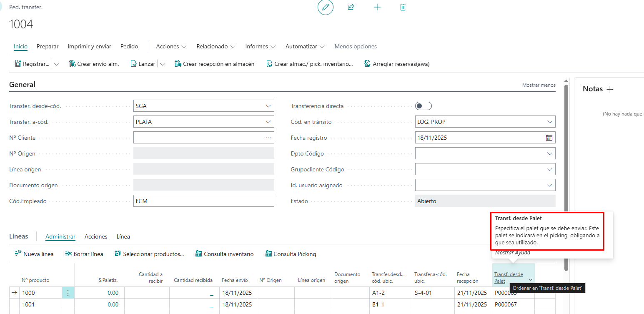Toggle the Transferencia directa switch

point(423,106)
